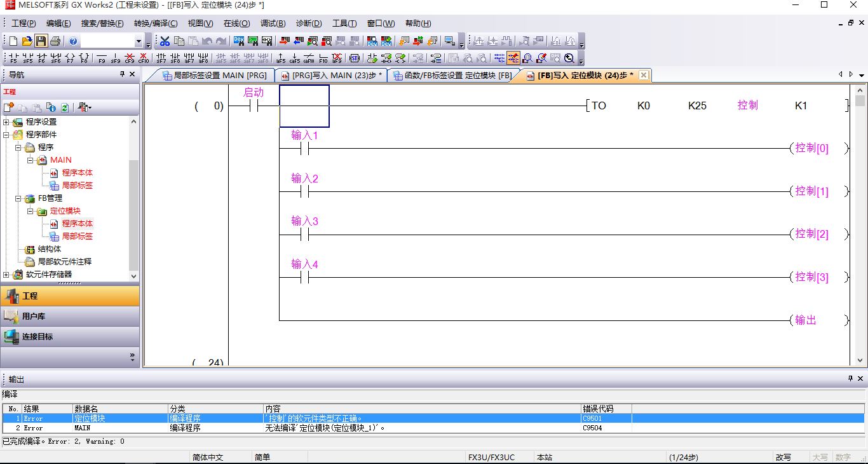868x464 pixels.
Task: Collapse the FB管理 tree node
Action: (18, 198)
